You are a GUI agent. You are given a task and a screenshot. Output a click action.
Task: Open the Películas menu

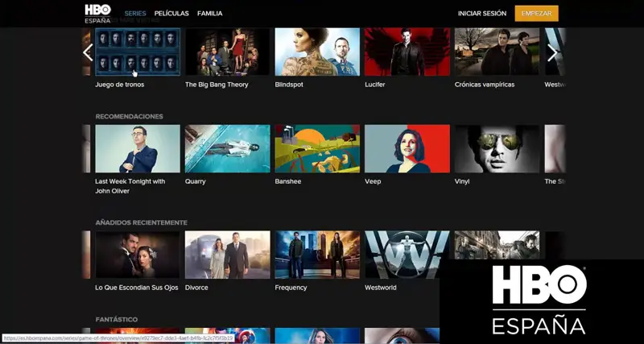click(x=171, y=14)
